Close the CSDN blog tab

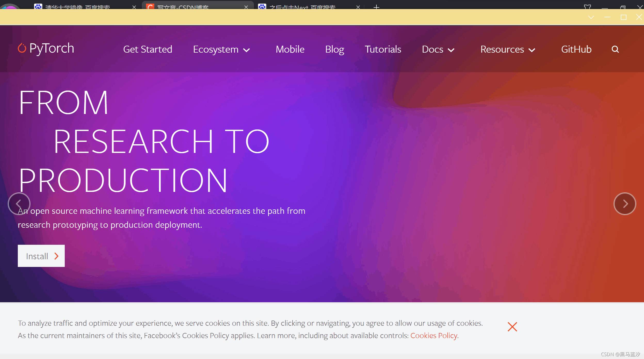pos(246,7)
